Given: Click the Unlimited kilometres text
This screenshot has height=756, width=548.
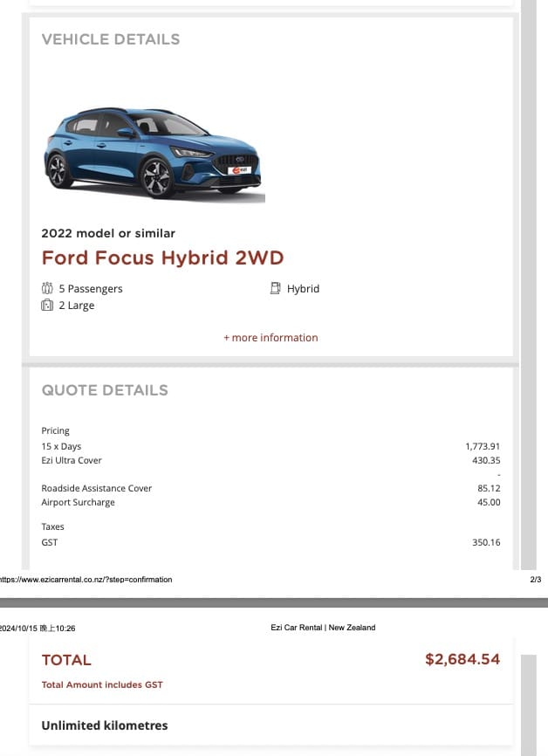Looking at the screenshot, I should (105, 725).
